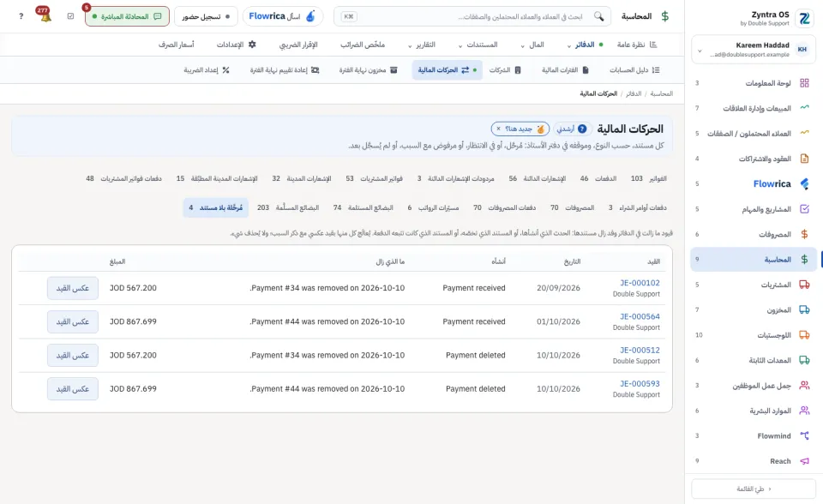The height and width of the screenshot is (504, 823).
Task: Open the notifications bell icon
Action: coord(44,15)
